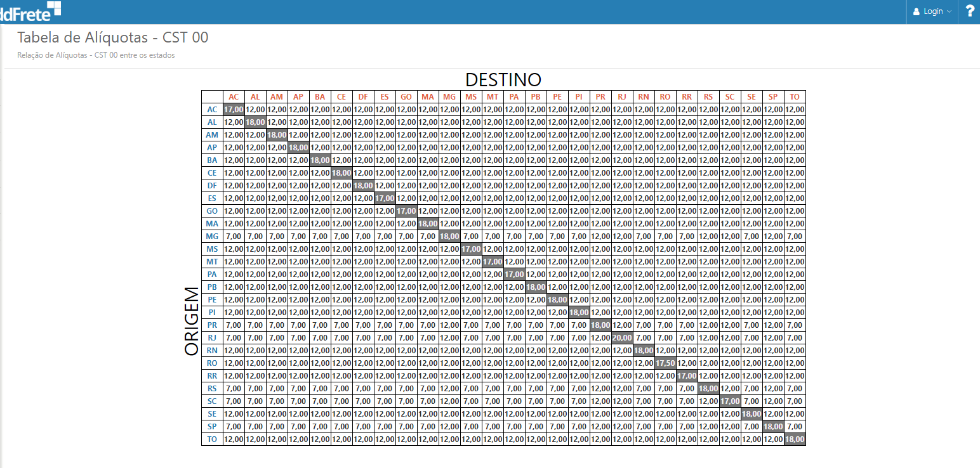Select the AM destination column header

[x=277, y=96]
